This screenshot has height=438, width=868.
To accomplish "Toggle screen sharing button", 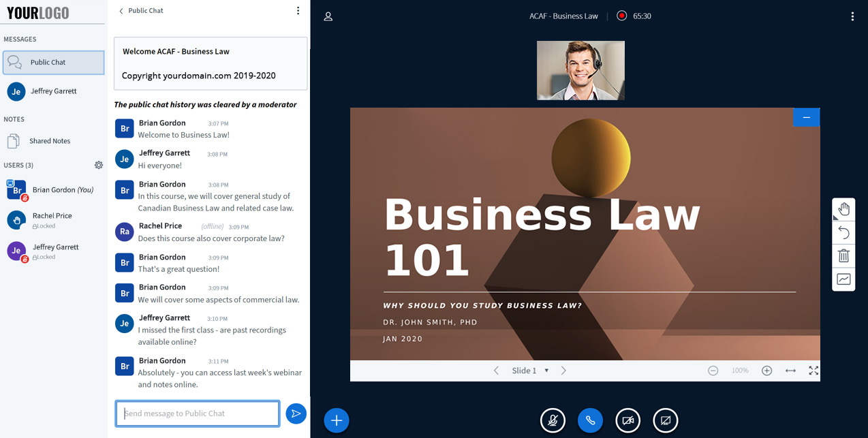I will (666, 421).
